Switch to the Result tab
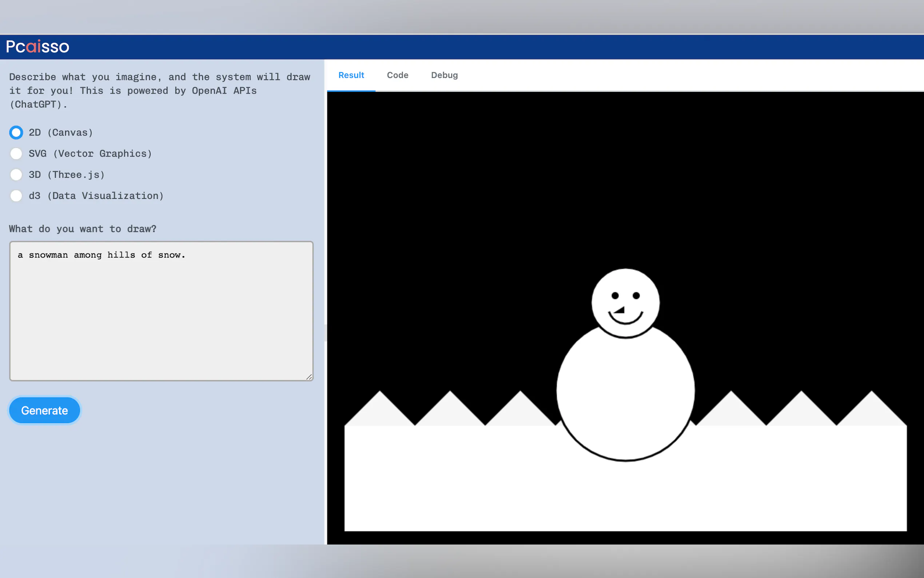 tap(351, 75)
